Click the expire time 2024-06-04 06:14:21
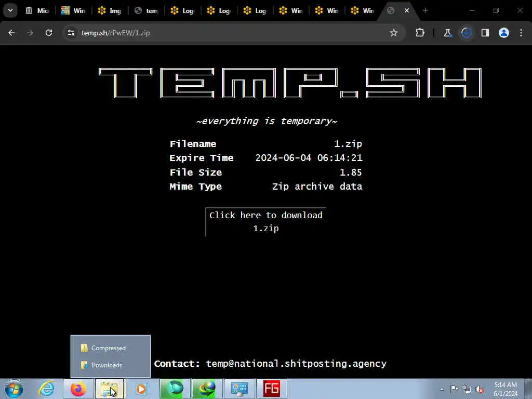The height and width of the screenshot is (399, 532). tap(309, 158)
